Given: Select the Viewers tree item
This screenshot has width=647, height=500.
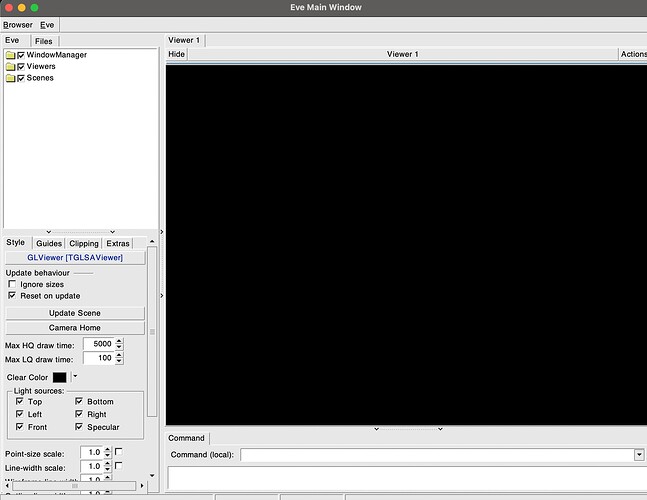Looking at the screenshot, I should pyautogui.click(x=41, y=66).
